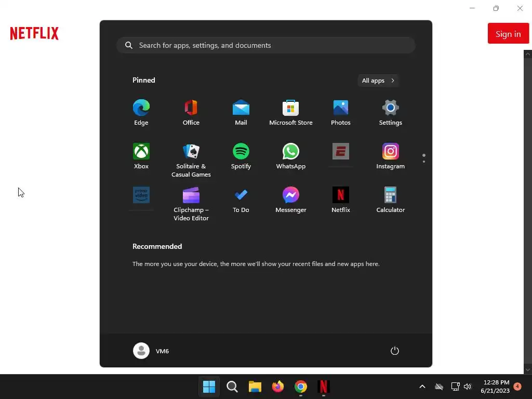The width and height of the screenshot is (532, 399).
Task: Click the power button icon
Action: pyautogui.click(x=395, y=351)
